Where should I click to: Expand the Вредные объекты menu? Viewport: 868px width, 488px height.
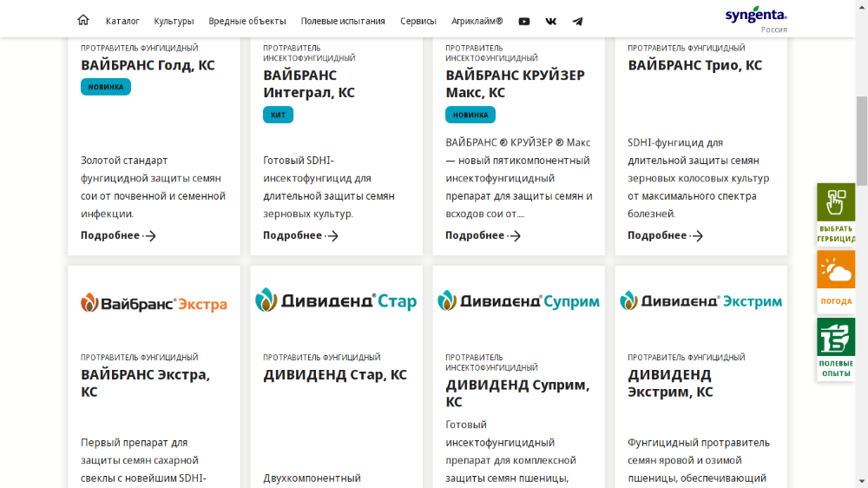point(247,21)
